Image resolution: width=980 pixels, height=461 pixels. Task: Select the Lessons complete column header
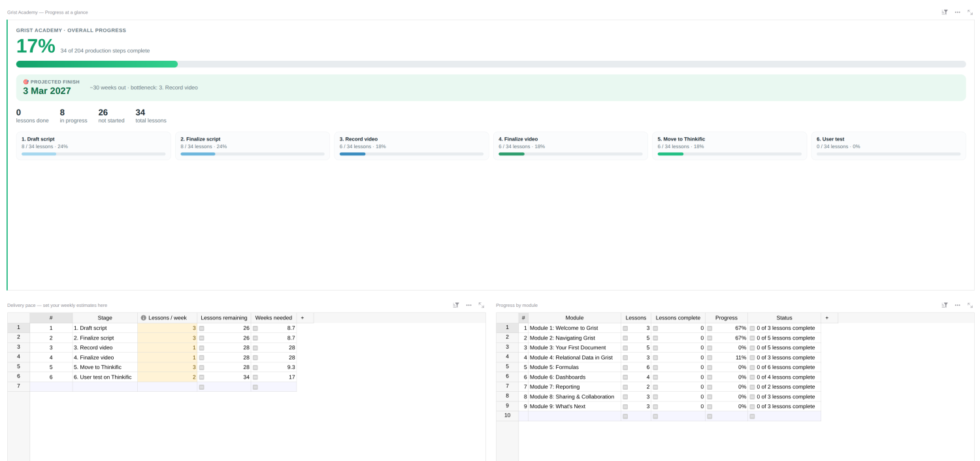(x=678, y=318)
